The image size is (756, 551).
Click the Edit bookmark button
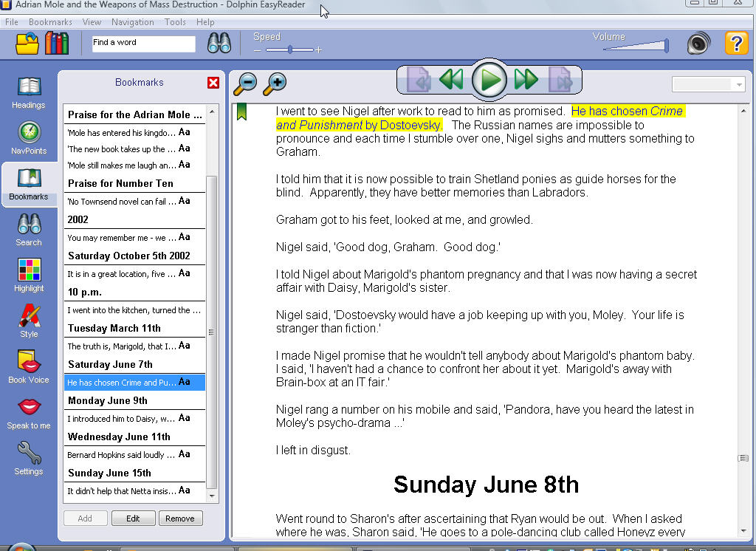click(133, 519)
